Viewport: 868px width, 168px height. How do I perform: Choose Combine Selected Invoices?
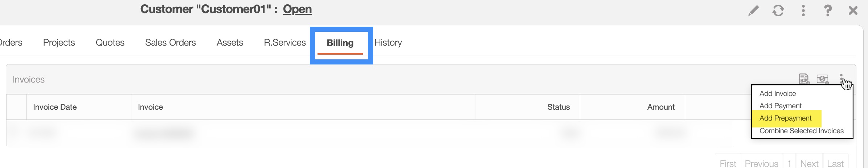802,131
